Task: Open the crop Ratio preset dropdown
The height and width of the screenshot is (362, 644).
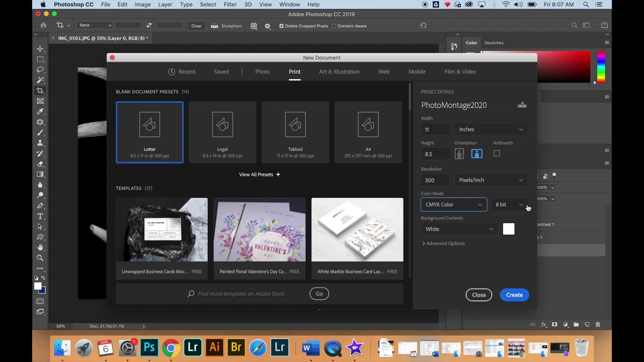Action: coord(95,26)
